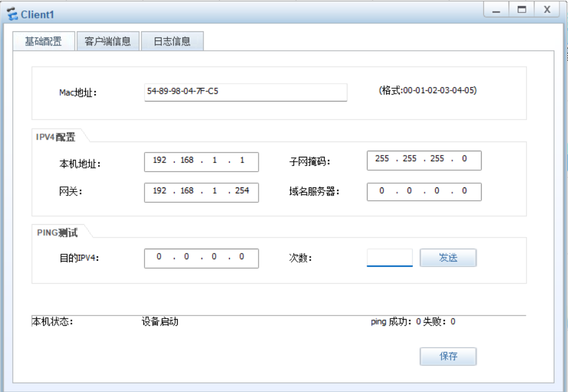Open the 日志信息 tab
Screen dimensions: 568x392
(172, 41)
